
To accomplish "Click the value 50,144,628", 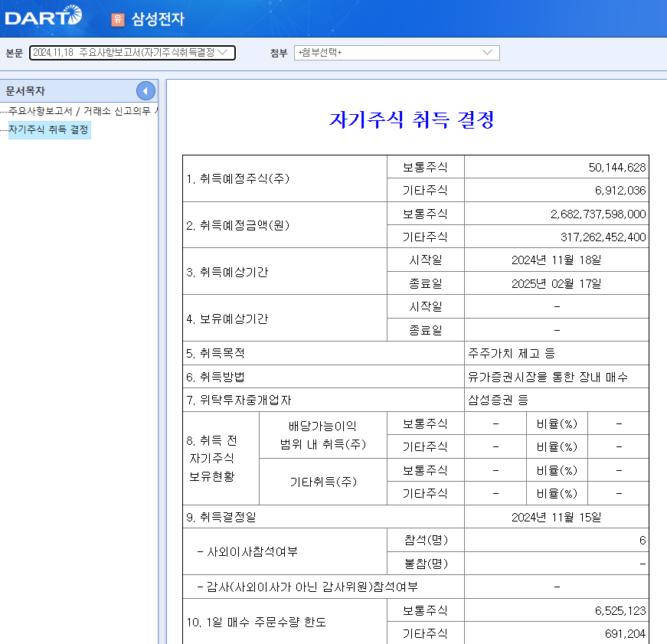I will [616, 168].
